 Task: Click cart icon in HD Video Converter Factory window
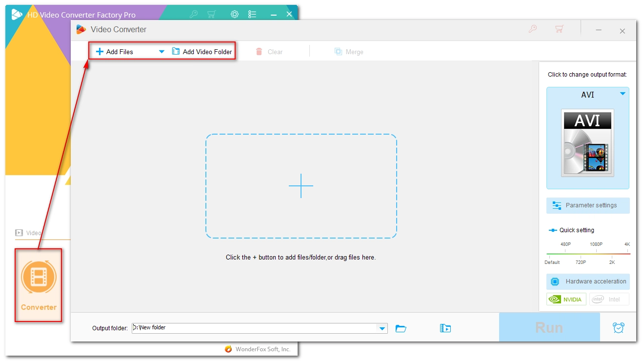click(x=211, y=14)
